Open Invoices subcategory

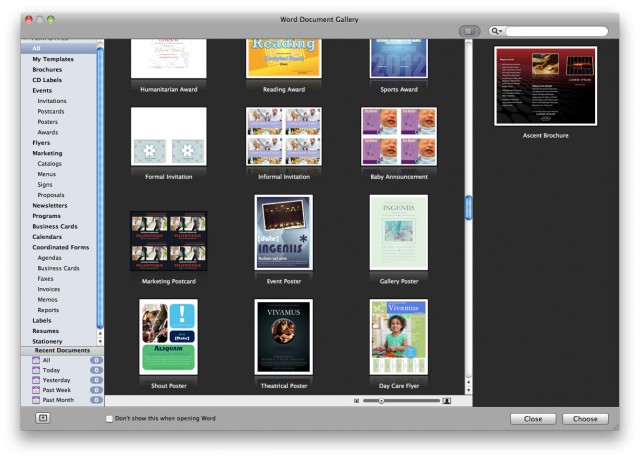[49, 289]
